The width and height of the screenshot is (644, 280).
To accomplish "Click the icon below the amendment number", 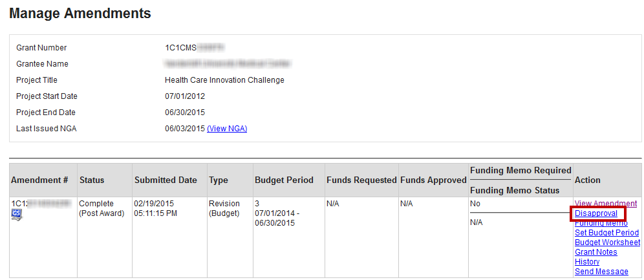I will [x=17, y=215].
